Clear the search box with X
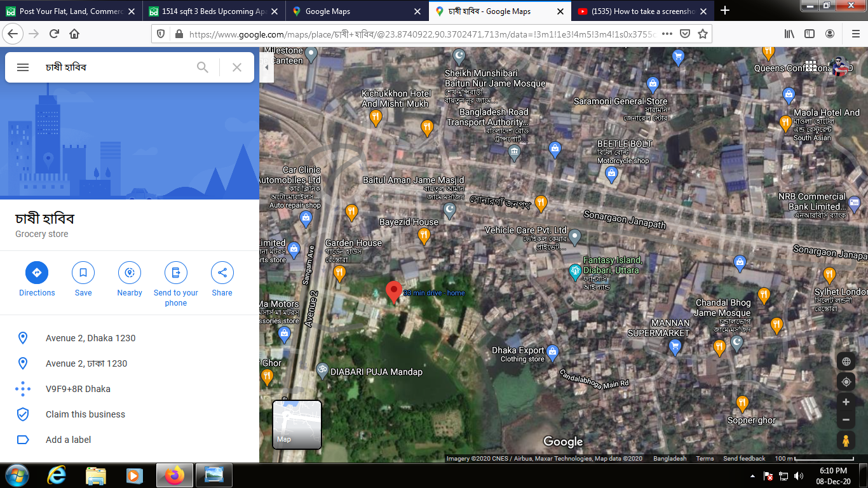Viewport: 868px width, 488px height. (237, 67)
